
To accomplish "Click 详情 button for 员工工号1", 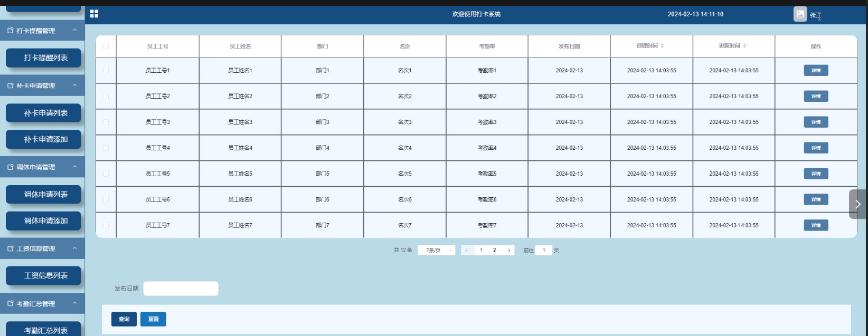I will (816, 70).
